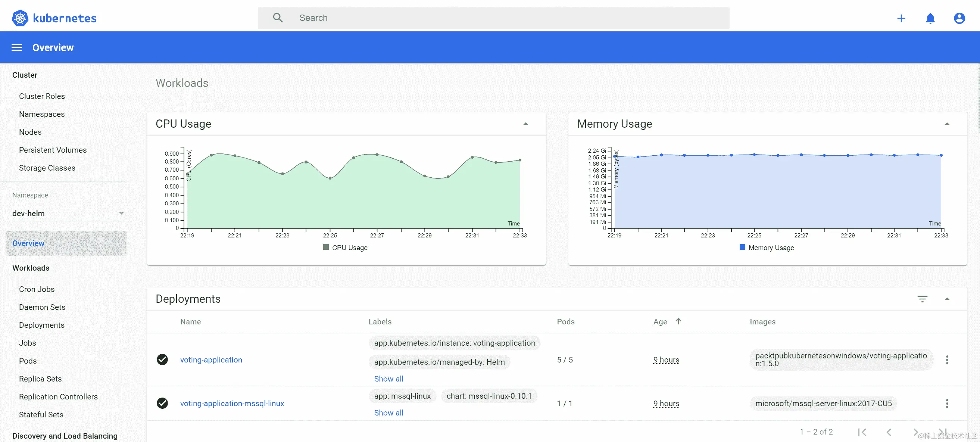Screen dimensions: 980x442
Task: Toggle Age column sort arrow
Action: [678, 321]
